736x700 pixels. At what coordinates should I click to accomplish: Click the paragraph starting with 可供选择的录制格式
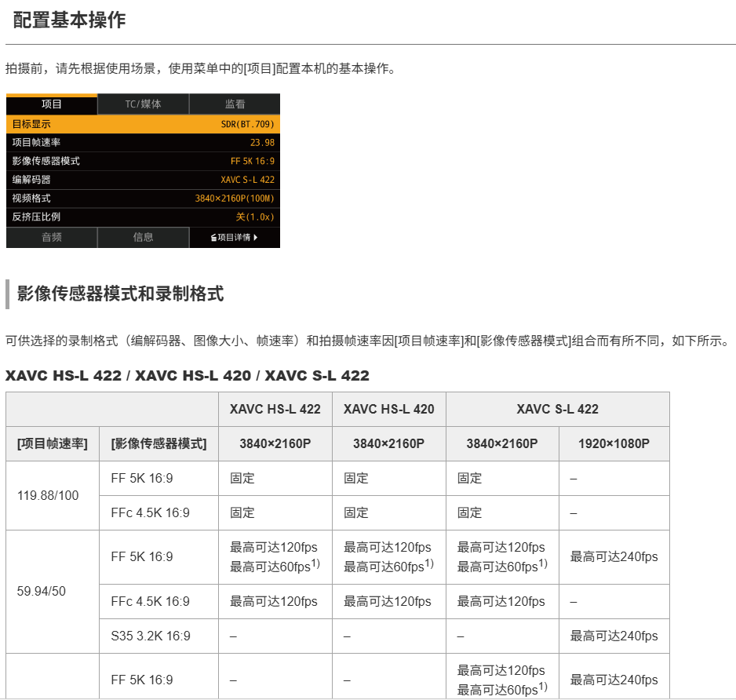369,341
